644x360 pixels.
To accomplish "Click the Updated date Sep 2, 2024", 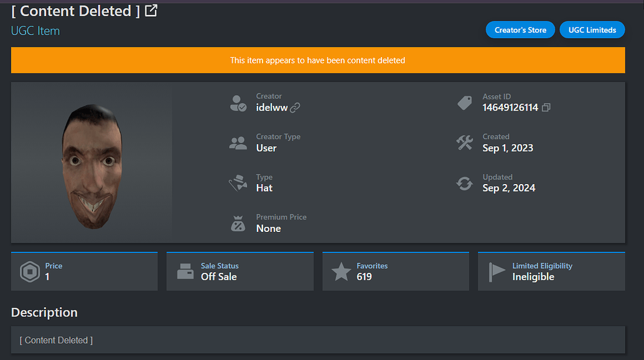I will [509, 188].
